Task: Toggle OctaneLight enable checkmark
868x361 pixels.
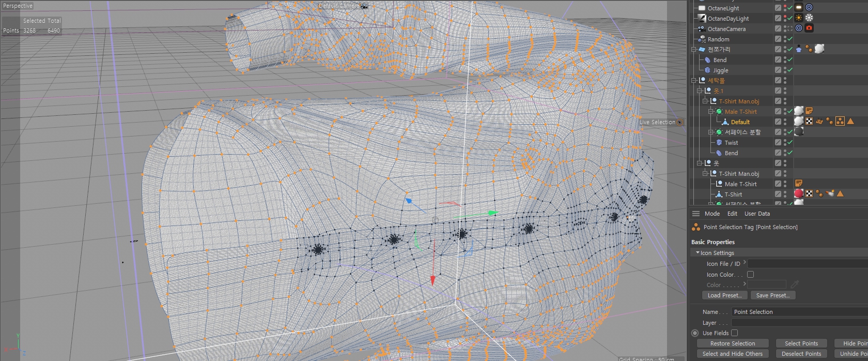Action: tap(790, 8)
